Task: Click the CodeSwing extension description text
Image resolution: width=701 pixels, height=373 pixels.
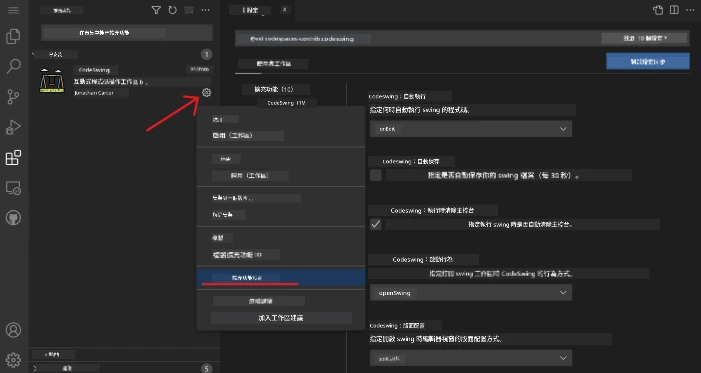Action: click(110, 82)
